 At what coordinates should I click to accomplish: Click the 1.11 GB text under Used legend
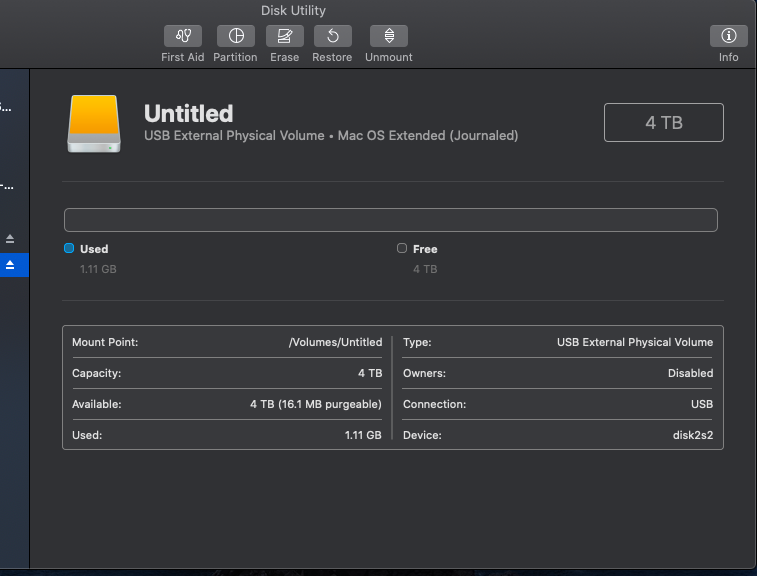point(98,269)
